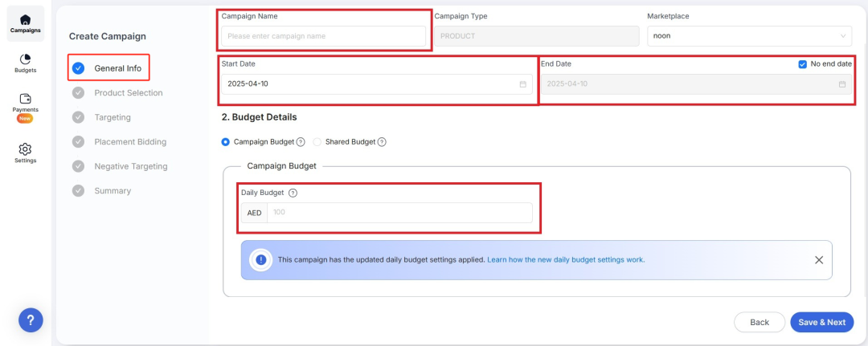
Task: Select the Shared Budget radio option
Action: 317,142
